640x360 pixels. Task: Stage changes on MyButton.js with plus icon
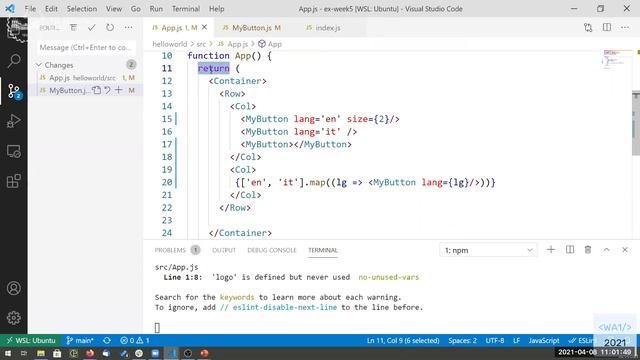(118, 90)
